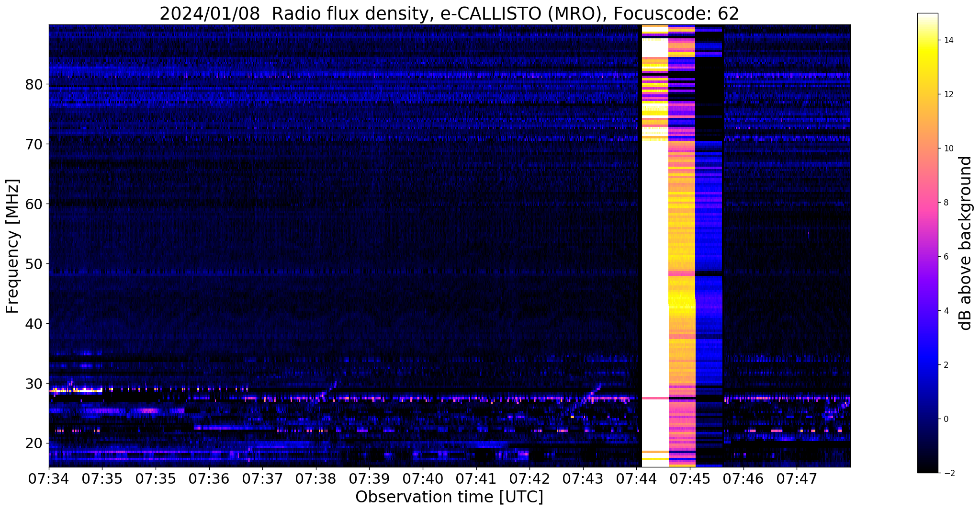
Task: Select the 70 MHz frequency tick label
Action: click(x=34, y=145)
